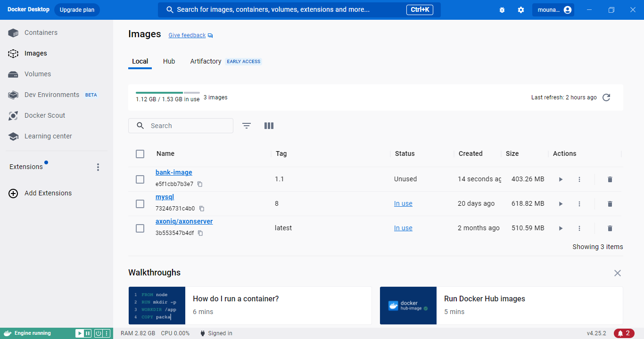Open the troubleshoot bug icon
This screenshot has width=644, height=339.
pyautogui.click(x=502, y=10)
